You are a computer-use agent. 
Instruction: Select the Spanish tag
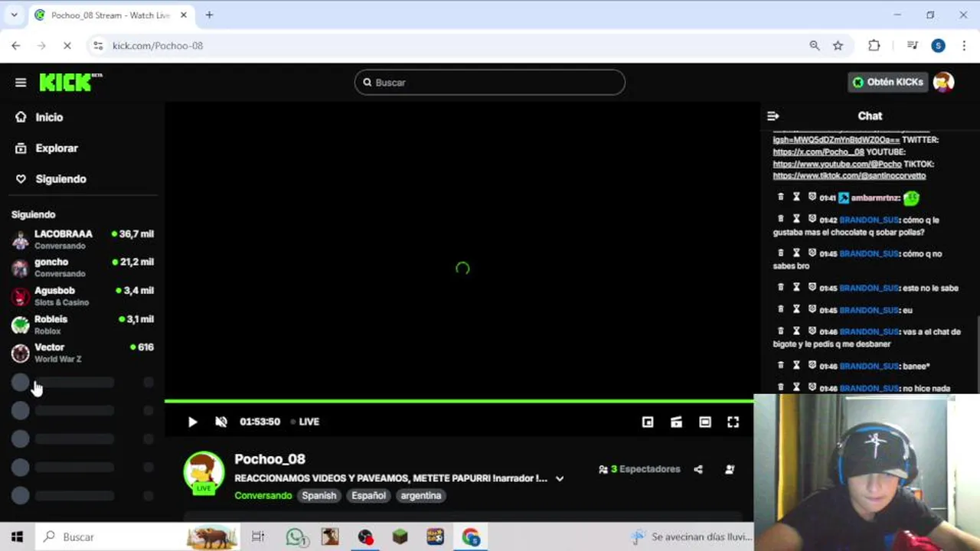pyautogui.click(x=319, y=496)
